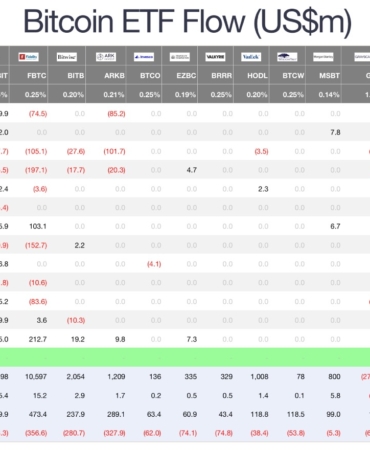Select the ARKB column header

pyautogui.click(x=114, y=76)
